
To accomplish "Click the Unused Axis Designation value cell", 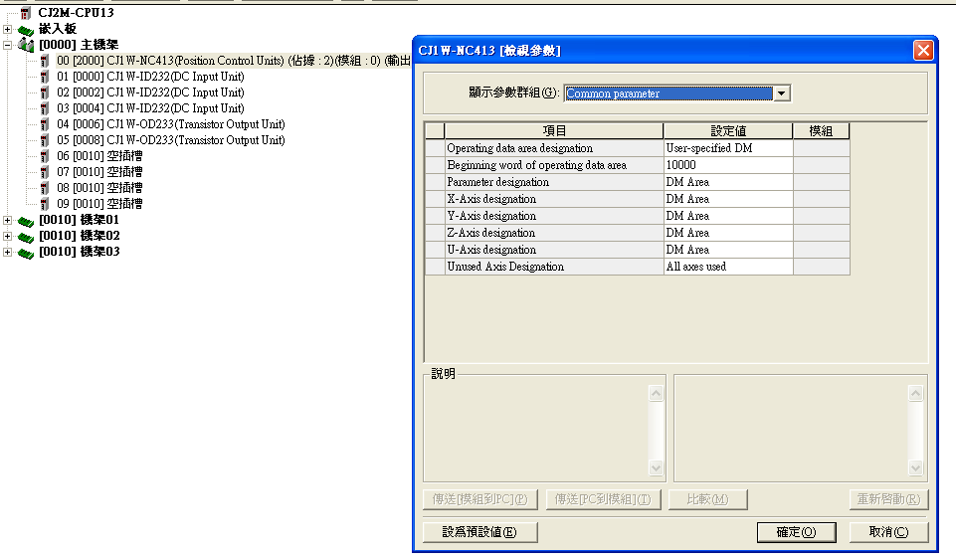I will tap(727, 267).
